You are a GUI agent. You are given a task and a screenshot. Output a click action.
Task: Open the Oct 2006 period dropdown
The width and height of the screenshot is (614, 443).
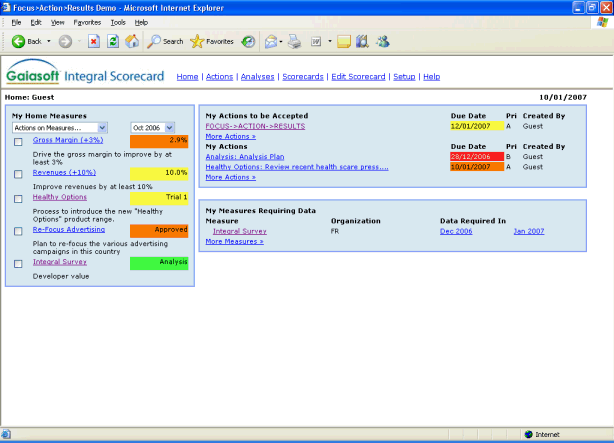(152, 128)
